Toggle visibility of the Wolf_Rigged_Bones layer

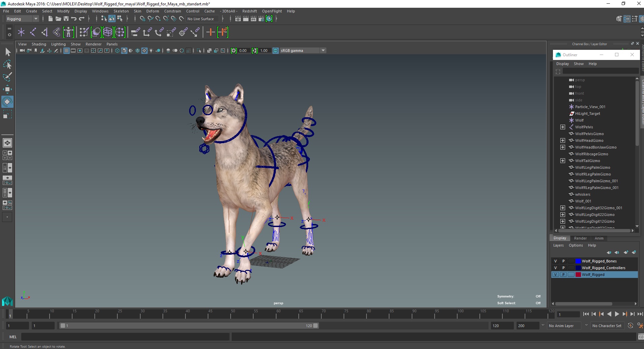[x=556, y=261]
